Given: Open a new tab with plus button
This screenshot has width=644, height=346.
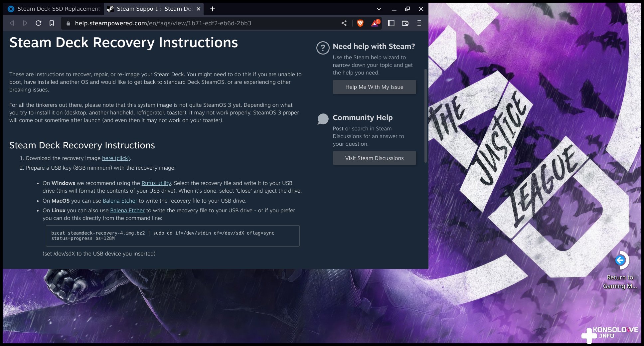Looking at the screenshot, I should (x=213, y=9).
